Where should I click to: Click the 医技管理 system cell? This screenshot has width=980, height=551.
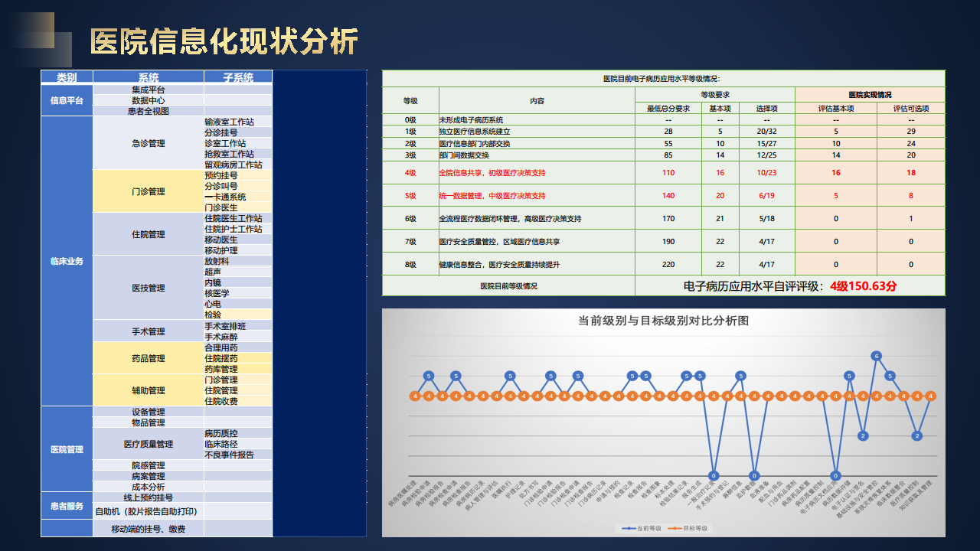click(149, 288)
